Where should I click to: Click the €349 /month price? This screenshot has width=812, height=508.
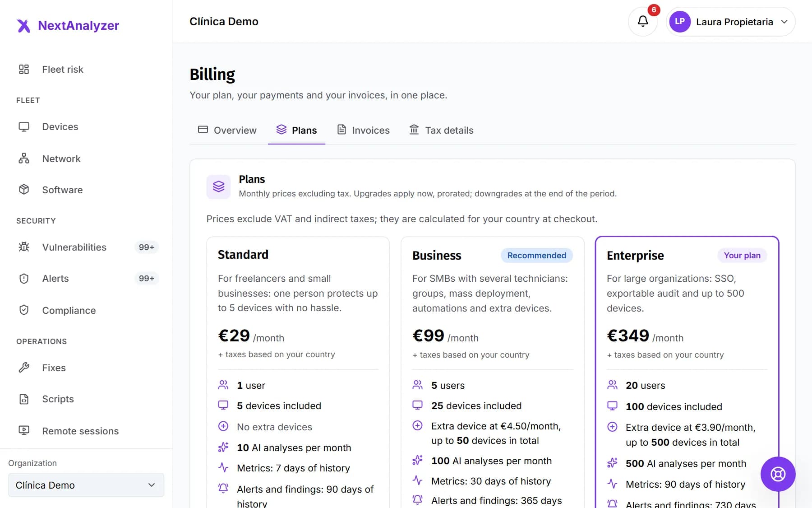[645, 336]
